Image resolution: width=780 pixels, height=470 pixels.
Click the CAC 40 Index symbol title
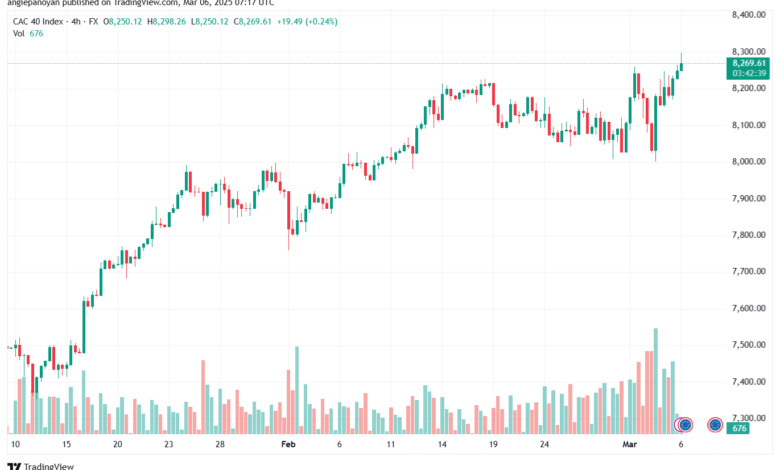point(38,21)
